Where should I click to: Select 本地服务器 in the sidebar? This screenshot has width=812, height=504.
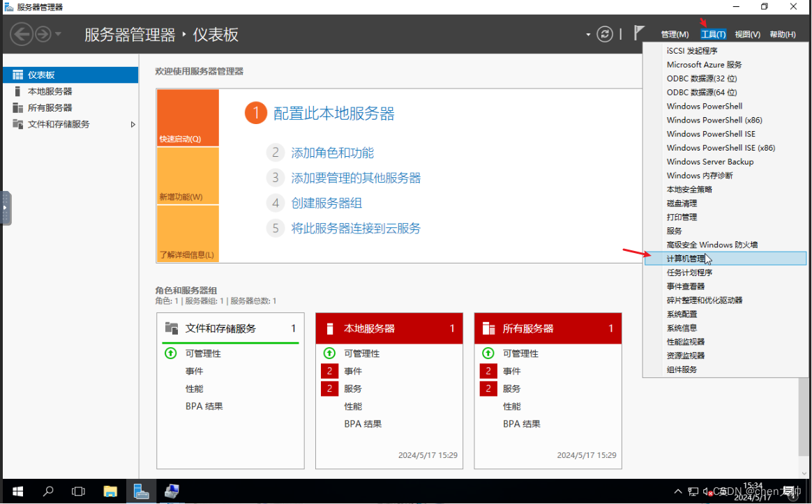click(70, 91)
